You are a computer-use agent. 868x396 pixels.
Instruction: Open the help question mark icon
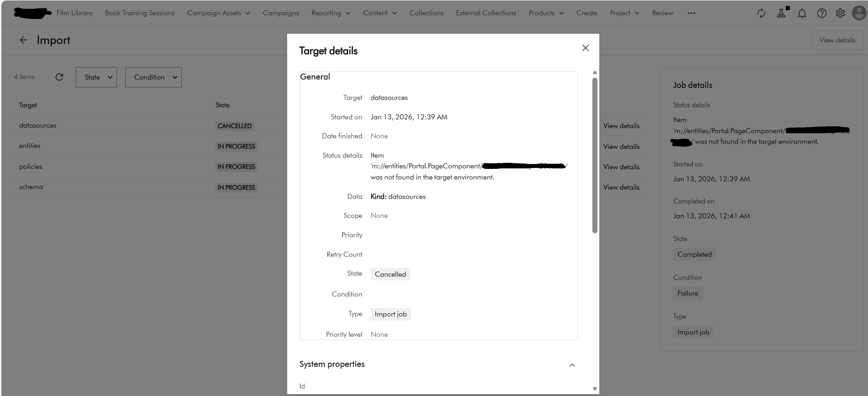tap(822, 13)
